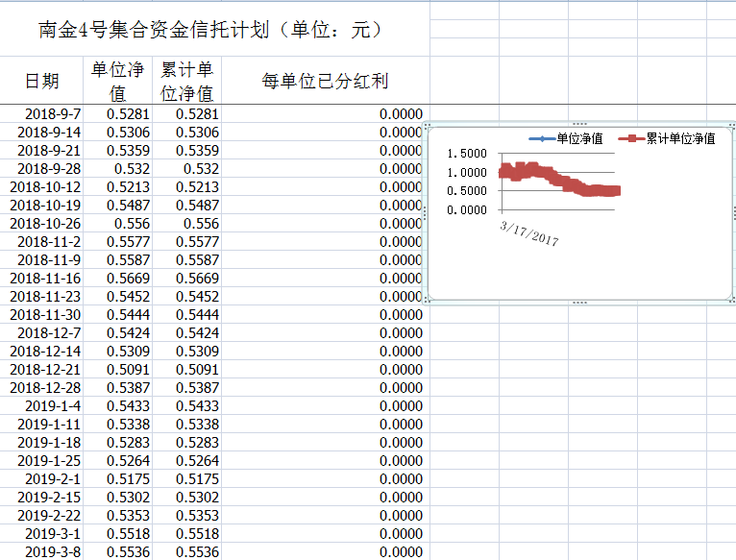
Task: Select the date cell 2018-11-23
Action: tap(41, 296)
